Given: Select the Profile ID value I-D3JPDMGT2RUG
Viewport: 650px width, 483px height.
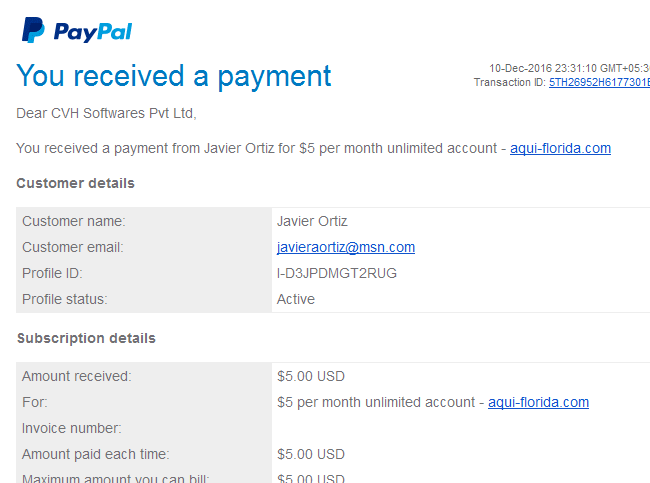Looking at the screenshot, I should point(337,273).
